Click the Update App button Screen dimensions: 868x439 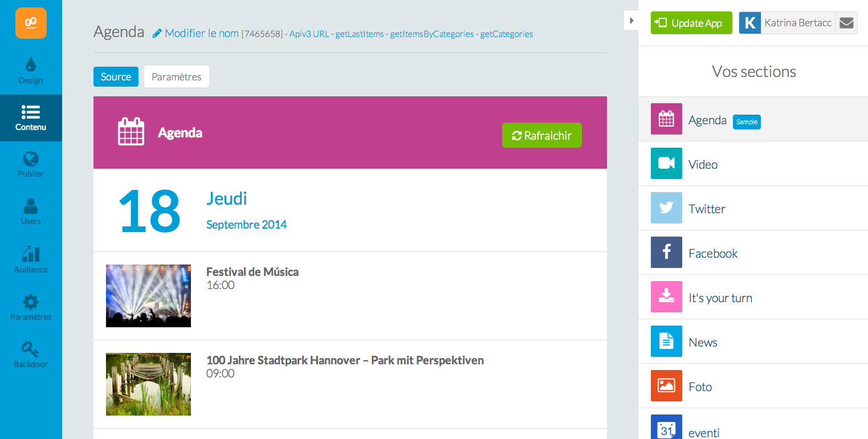(691, 23)
